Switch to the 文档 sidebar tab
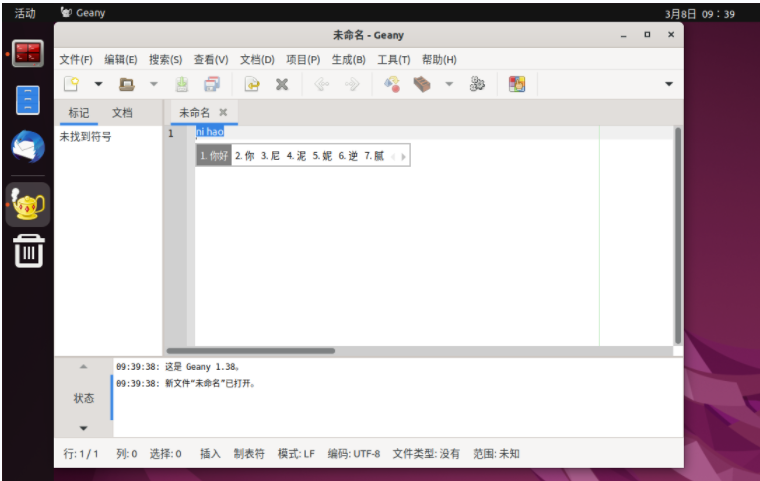This screenshot has height=481, width=760. [x=122, y=113]
